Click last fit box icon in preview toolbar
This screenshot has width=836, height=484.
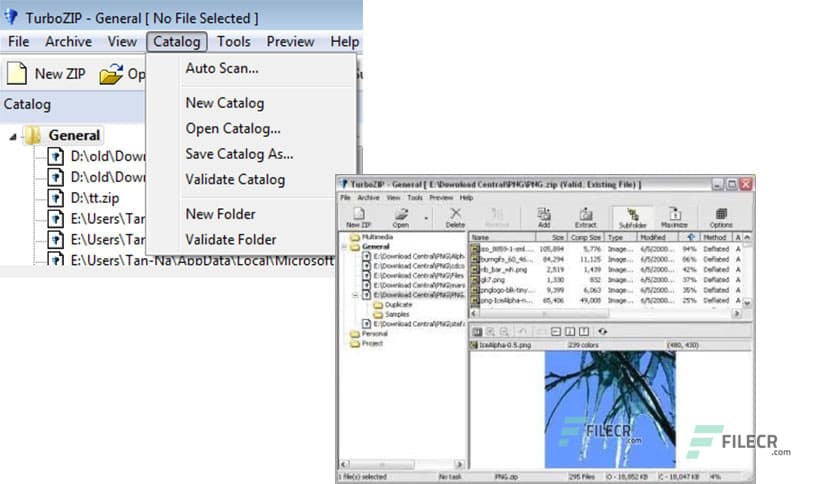tap(584, 332)
